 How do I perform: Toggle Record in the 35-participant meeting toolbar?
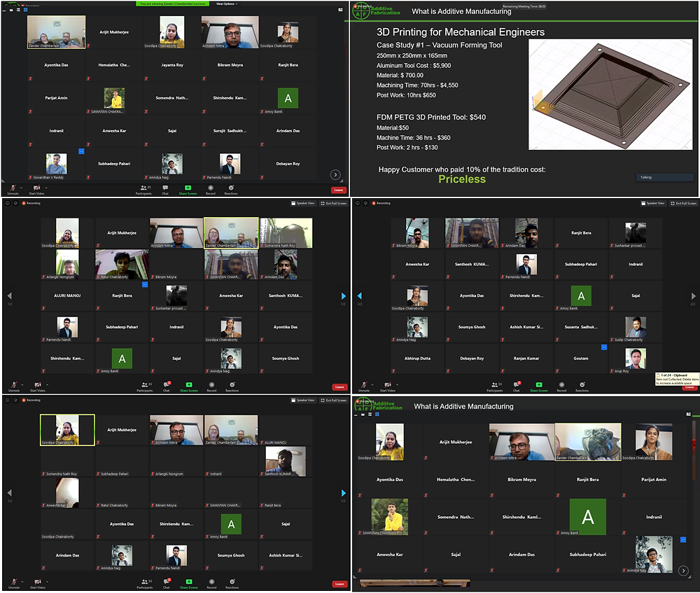(210, 190)
